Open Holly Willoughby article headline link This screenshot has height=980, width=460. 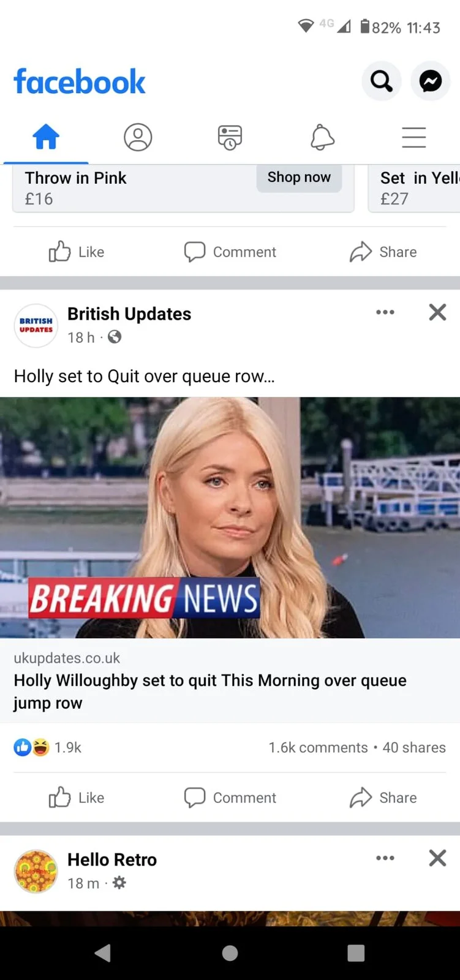tap(210, 692)
